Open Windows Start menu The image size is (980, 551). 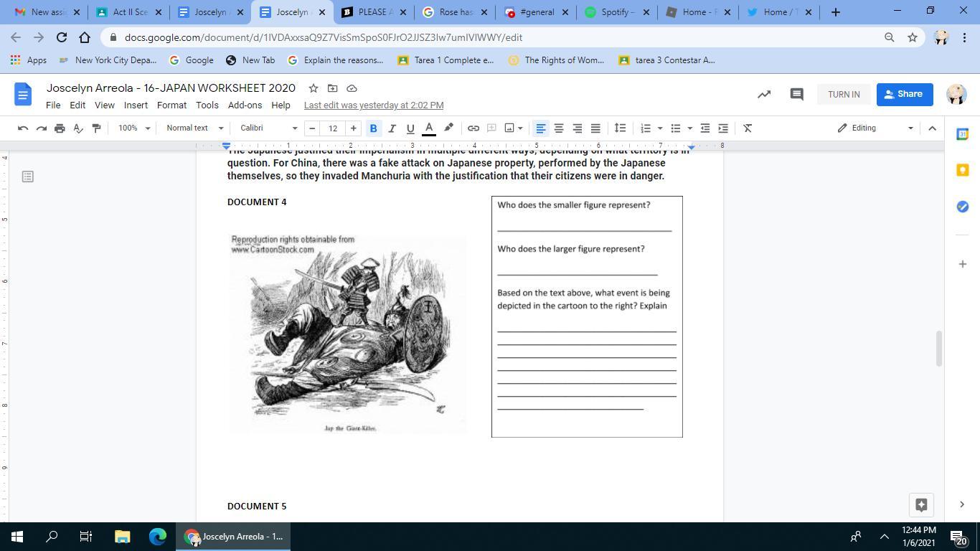point(17,536)
